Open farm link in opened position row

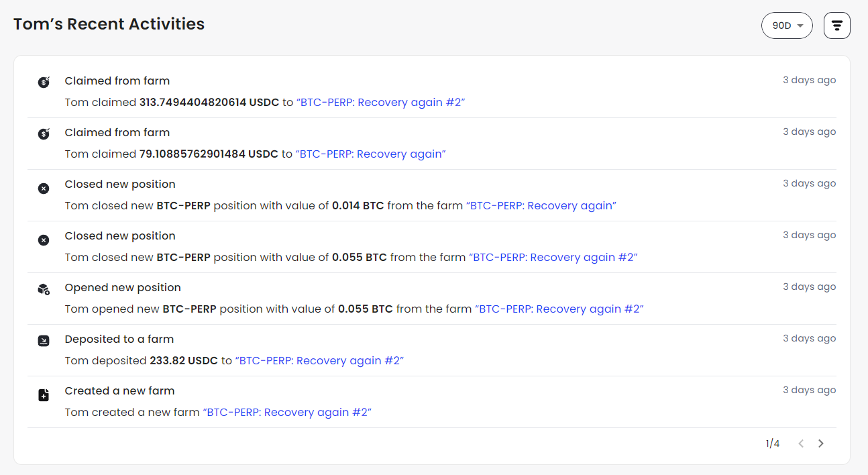pyautogui.click(x=559, y=309)
